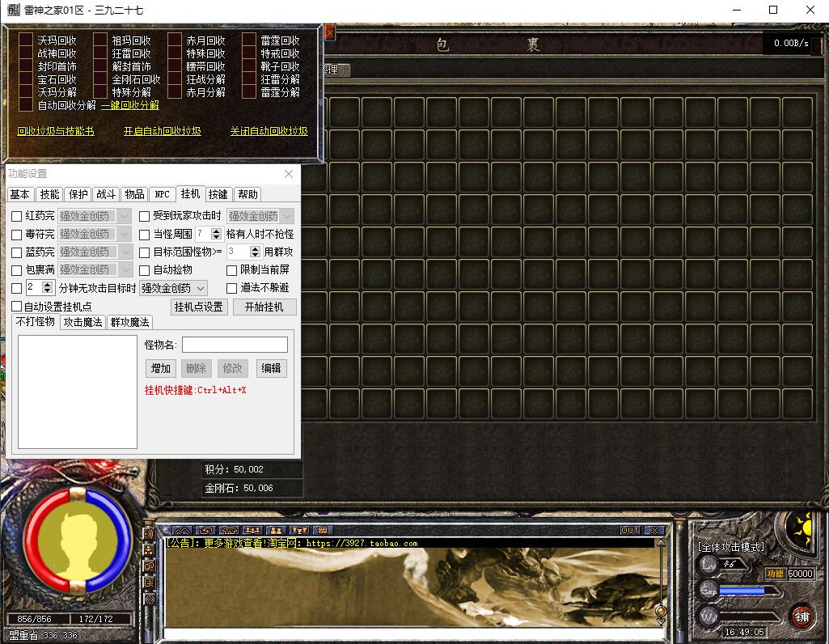Close the 功能设置 dialog with X
The height and width of the screenshot is (644, 829).
tap(289, 174)
